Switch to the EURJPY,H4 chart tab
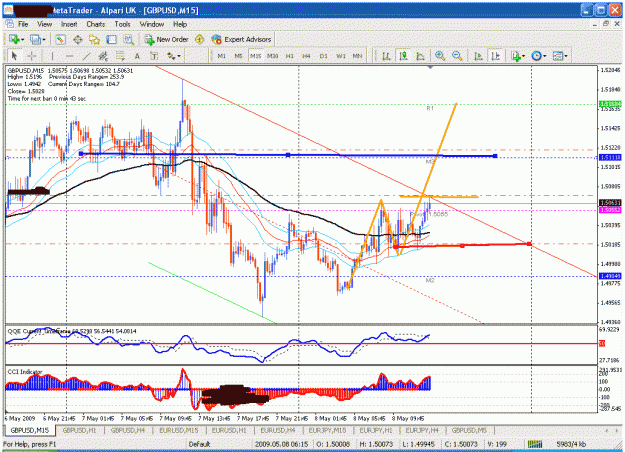 422,430
